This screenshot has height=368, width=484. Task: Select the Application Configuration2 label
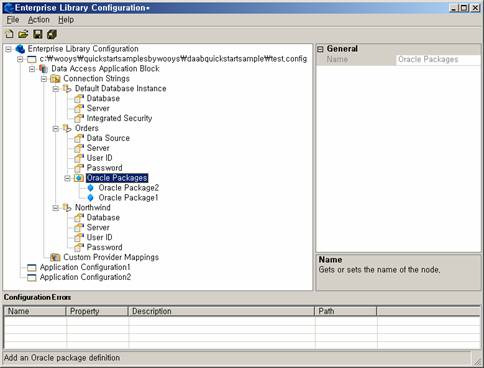coord(85,277)
